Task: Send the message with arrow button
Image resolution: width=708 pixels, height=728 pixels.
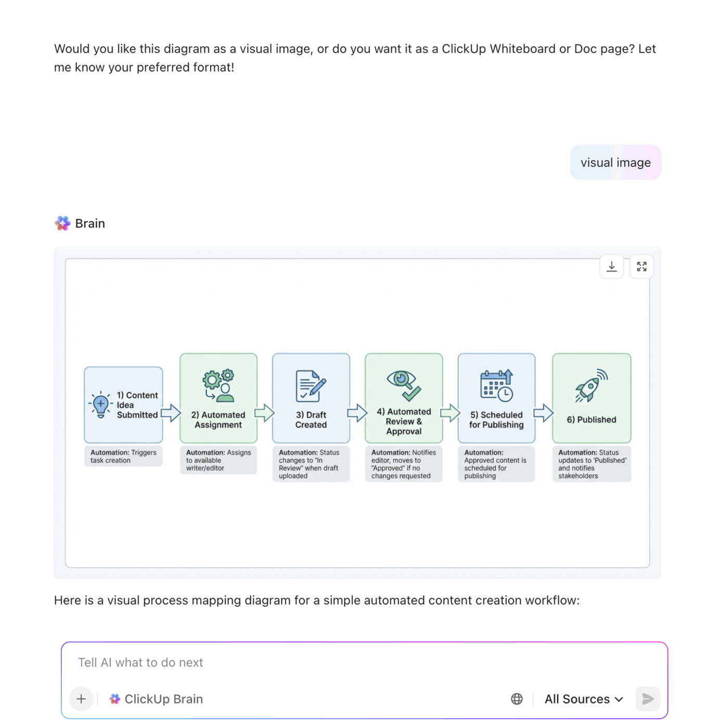Action: pos(648,699)
